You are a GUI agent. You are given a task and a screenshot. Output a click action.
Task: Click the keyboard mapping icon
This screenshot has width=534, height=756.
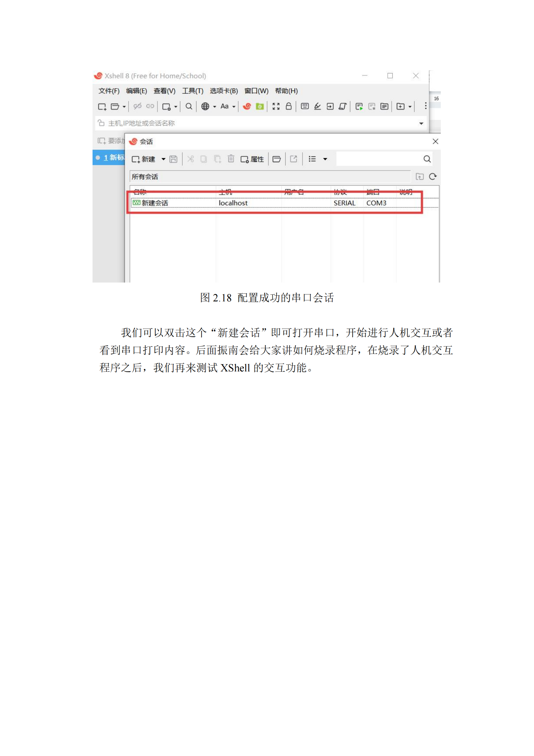[x=305, y=106]
